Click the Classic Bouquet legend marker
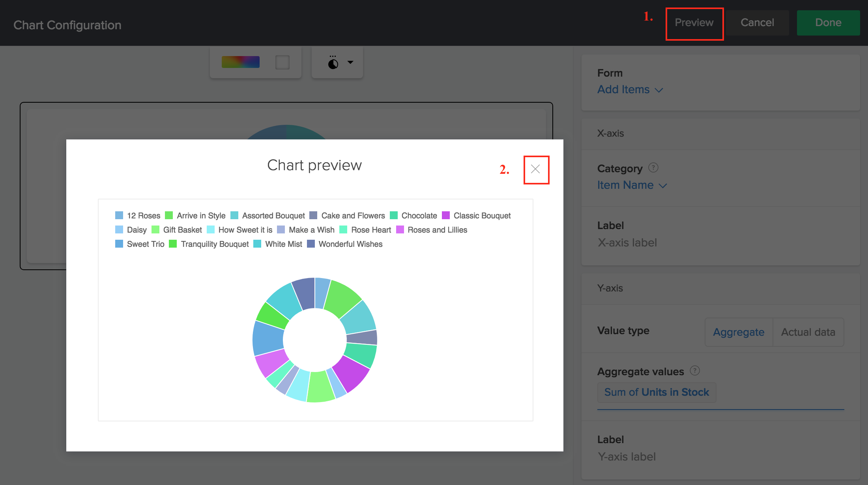Viewport: 868px width, 485px height. click(x=446, y=215)
